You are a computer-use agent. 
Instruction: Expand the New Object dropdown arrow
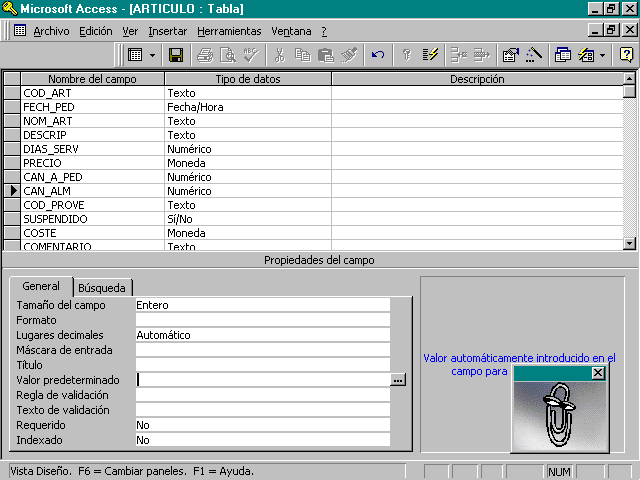[603, 55]
